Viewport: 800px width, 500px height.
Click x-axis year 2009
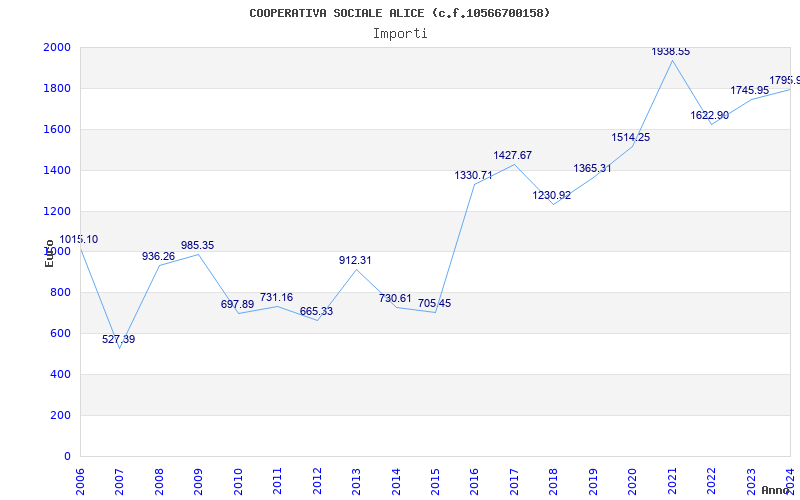198,482
